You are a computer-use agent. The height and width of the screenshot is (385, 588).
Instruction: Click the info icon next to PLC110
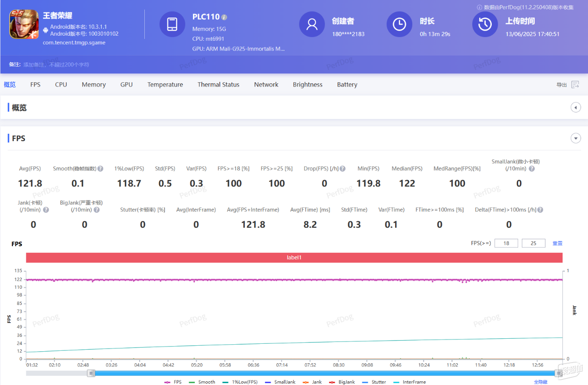point(224,17)
